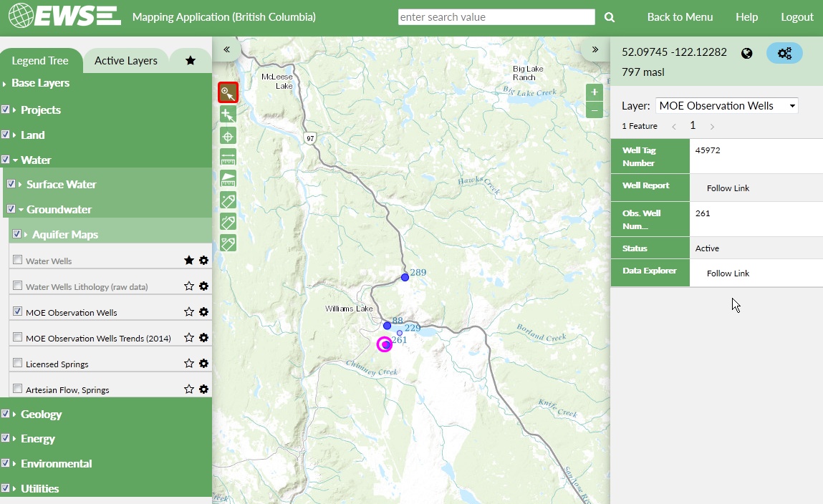The height and width of the screenshot is (504, 823).
Task: Click observation well 88 marker
Action: pos(387,326)
